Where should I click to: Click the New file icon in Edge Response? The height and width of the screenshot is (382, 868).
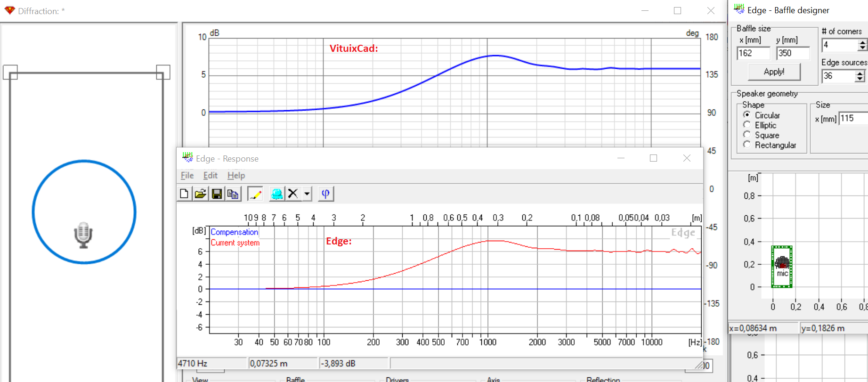(x=184, y=194)
